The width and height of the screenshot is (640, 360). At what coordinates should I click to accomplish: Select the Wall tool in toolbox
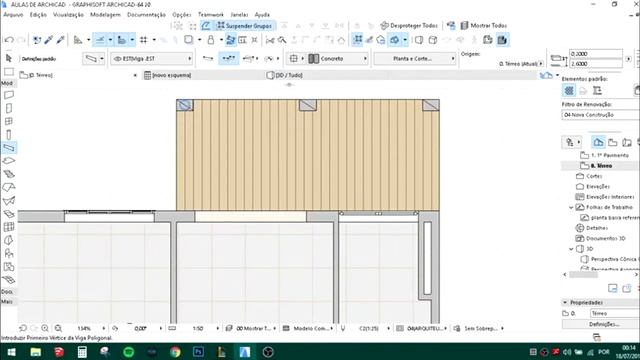tap(9, 95)
